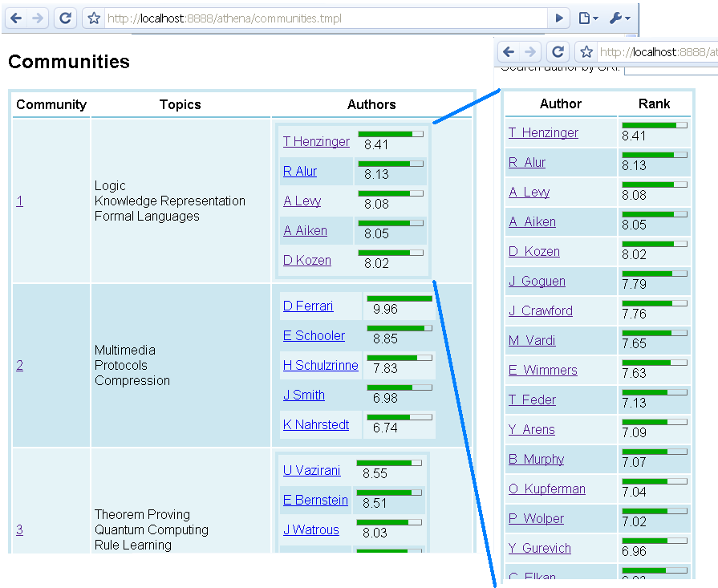This screenshot has width=718, height=588.
Task: Click the search author by URI field
Action: click(x=671, y=69)
